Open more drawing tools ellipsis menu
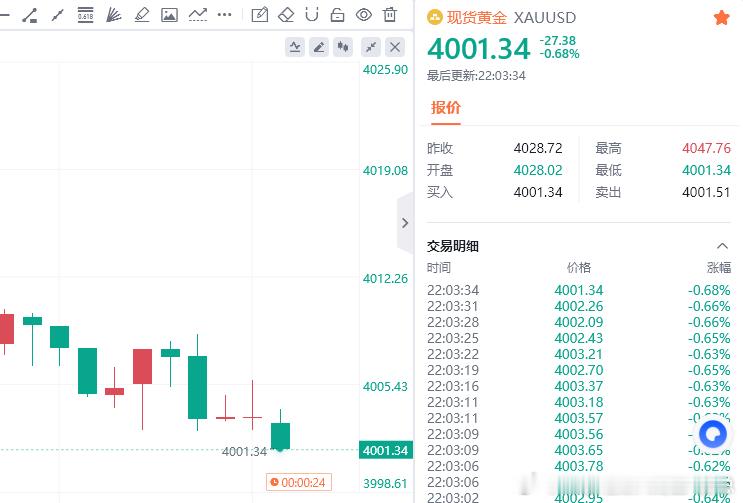This screenshot has height=503, width=743. [225, 15]
